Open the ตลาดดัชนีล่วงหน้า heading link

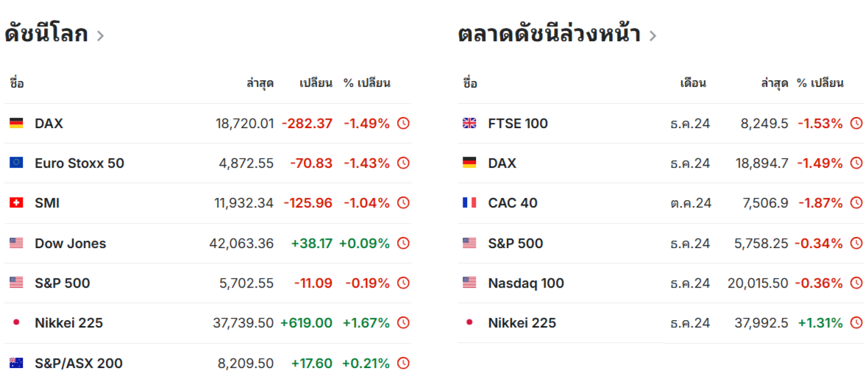[549, 34]
